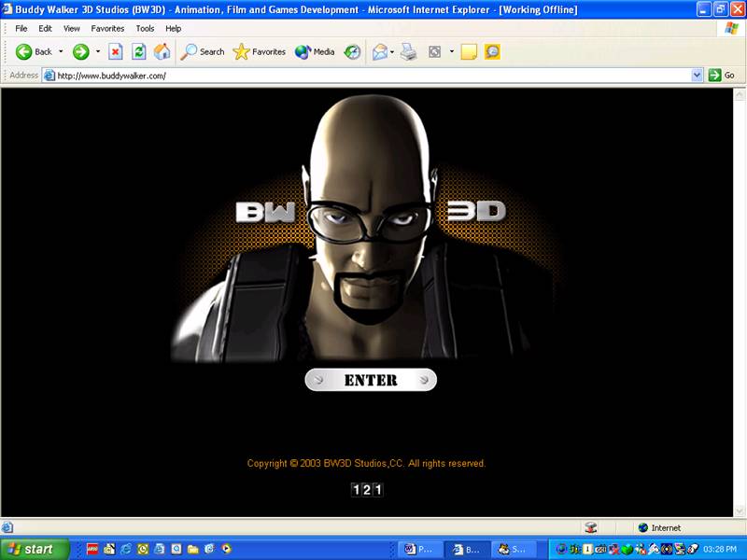The height and width of the screenshot is (560, 747).
Task: Stop the page load with the red X
Action: pos(115,51)
